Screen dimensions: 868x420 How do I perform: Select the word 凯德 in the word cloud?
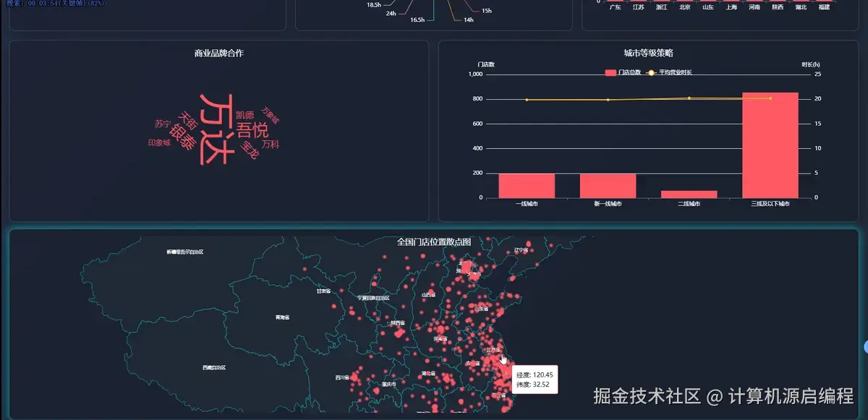[x=245, y=115]
